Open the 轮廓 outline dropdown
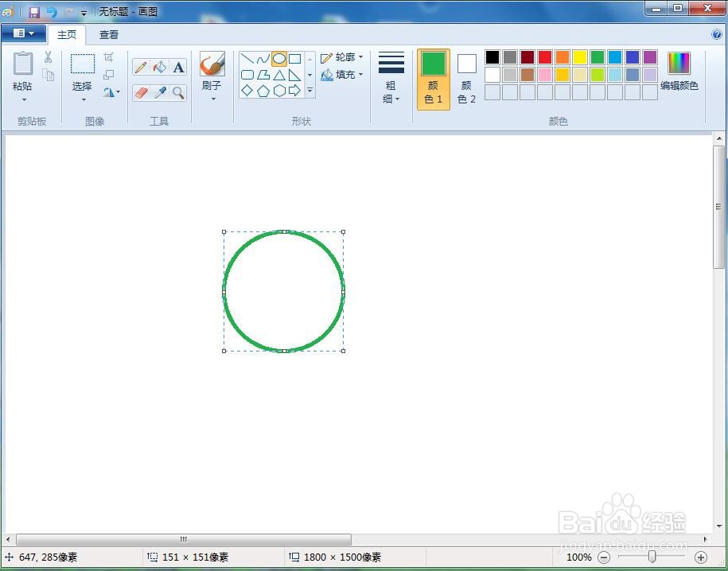Screen dimensions: 728x571 coord(341,57)
